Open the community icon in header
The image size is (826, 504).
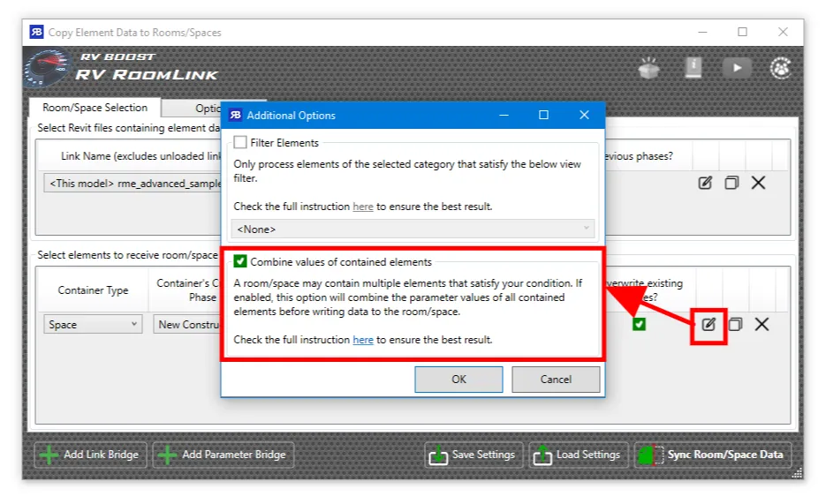[x=781, y=68]
